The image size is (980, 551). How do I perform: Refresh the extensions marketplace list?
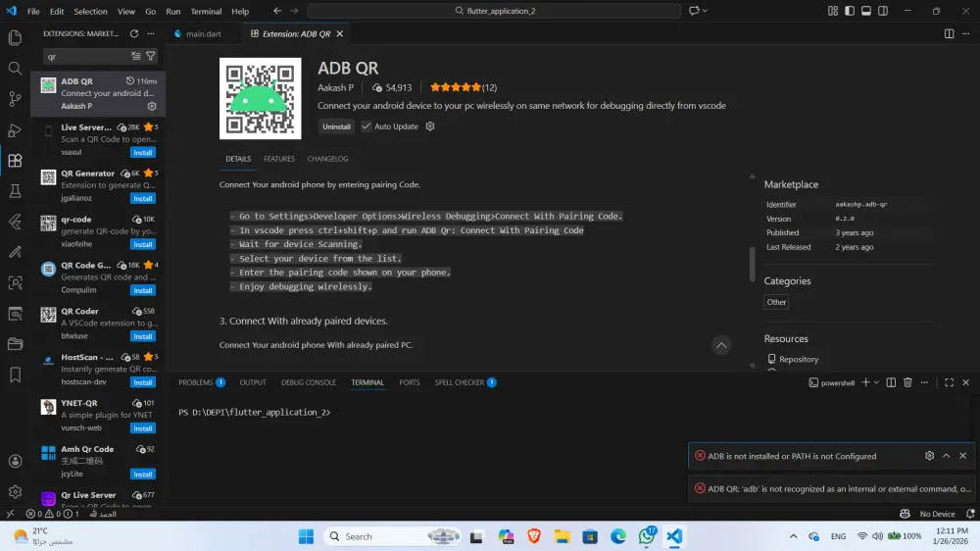134,33
